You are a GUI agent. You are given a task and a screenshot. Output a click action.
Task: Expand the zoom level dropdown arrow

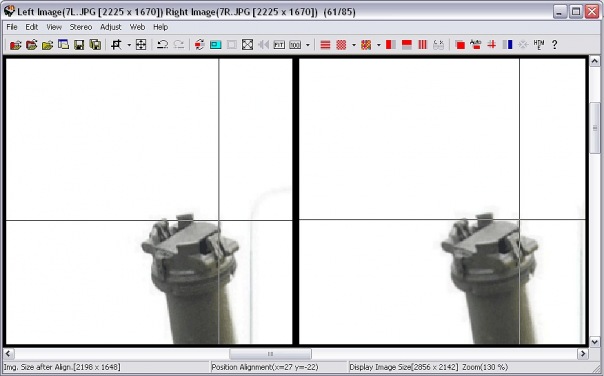pyautogui.click(x=307, y=45)
